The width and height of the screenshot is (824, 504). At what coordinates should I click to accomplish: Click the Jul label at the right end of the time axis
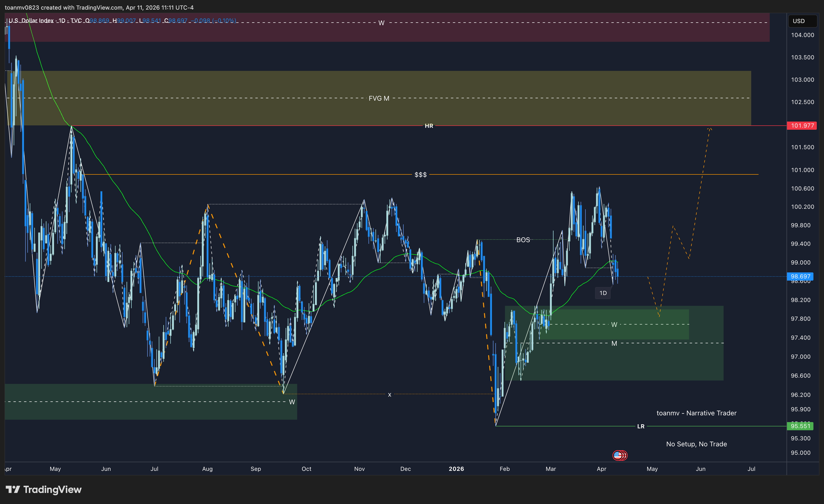[751, 469]
